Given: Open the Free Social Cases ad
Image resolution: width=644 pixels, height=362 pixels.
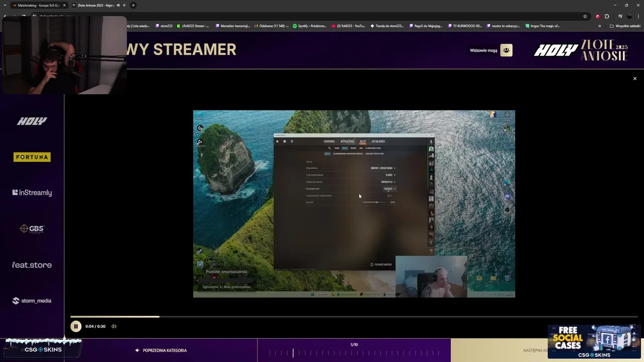Looking at the screenshot, I should click(x=594, y=341).
